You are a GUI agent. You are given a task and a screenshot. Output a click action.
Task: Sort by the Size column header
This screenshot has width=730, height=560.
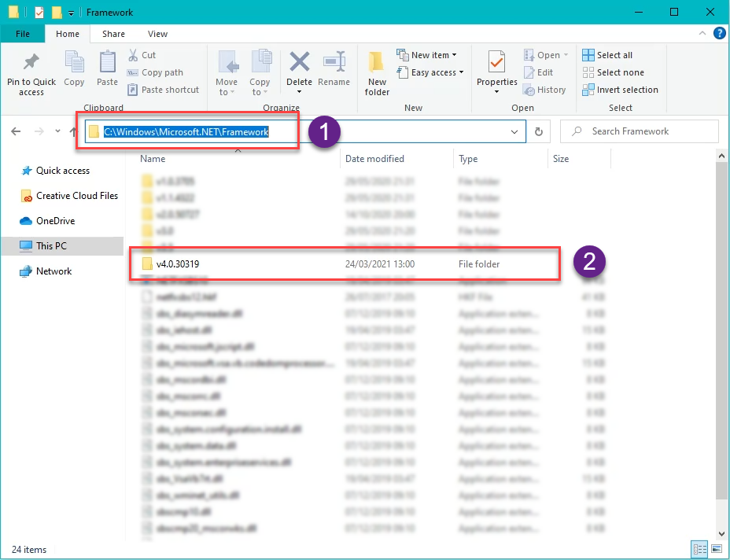click(561, 159)
